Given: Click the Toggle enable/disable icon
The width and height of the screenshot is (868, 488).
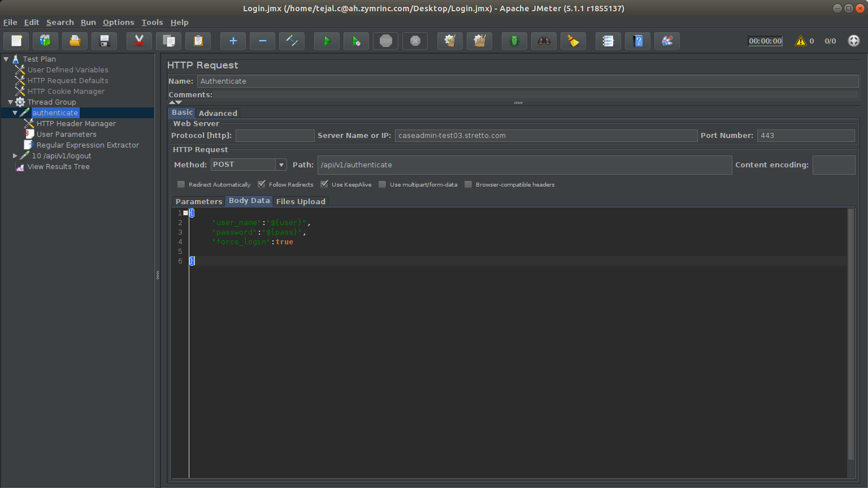Looking at the screenshot, I should pyautogui.click(x=292, y=41).
